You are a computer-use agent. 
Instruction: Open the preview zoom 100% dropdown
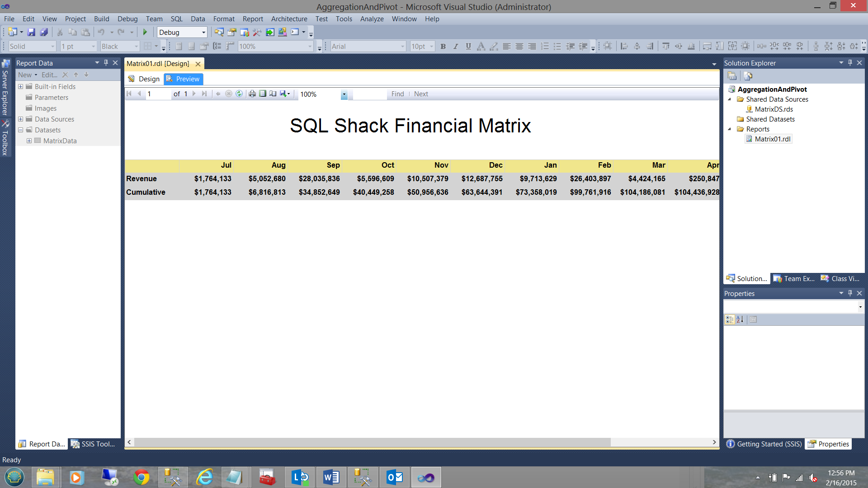pos(344,94)
